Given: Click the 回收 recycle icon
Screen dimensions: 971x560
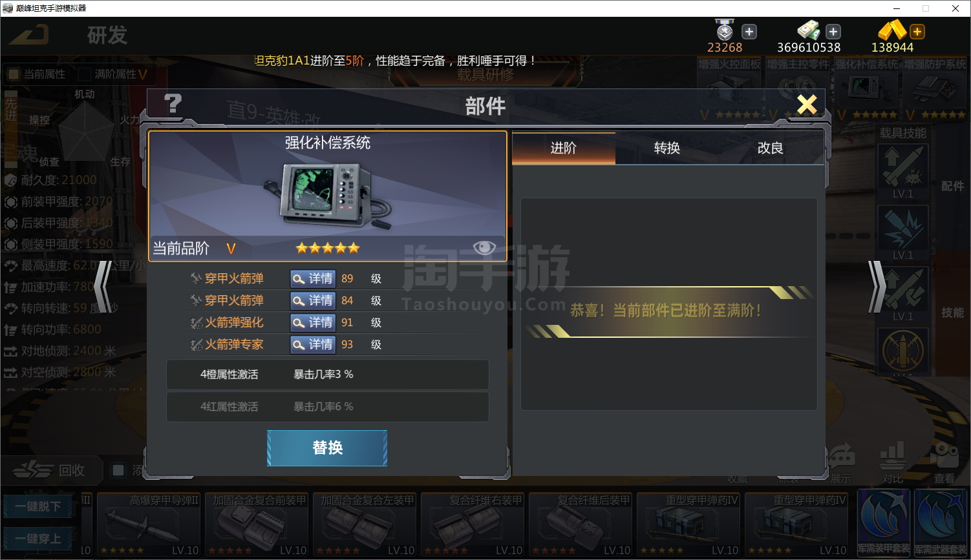Looking at the screenshot, I should point(34,470).
